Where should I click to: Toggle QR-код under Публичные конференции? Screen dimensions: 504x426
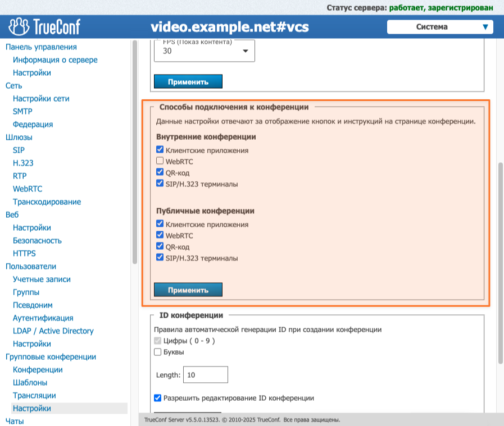[160, 246]
